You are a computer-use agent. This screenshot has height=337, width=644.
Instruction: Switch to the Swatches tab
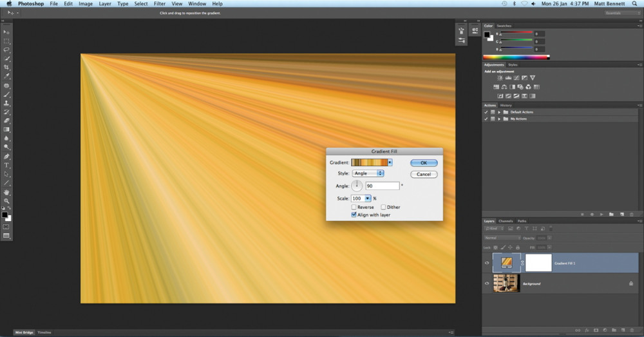(504, 26)
